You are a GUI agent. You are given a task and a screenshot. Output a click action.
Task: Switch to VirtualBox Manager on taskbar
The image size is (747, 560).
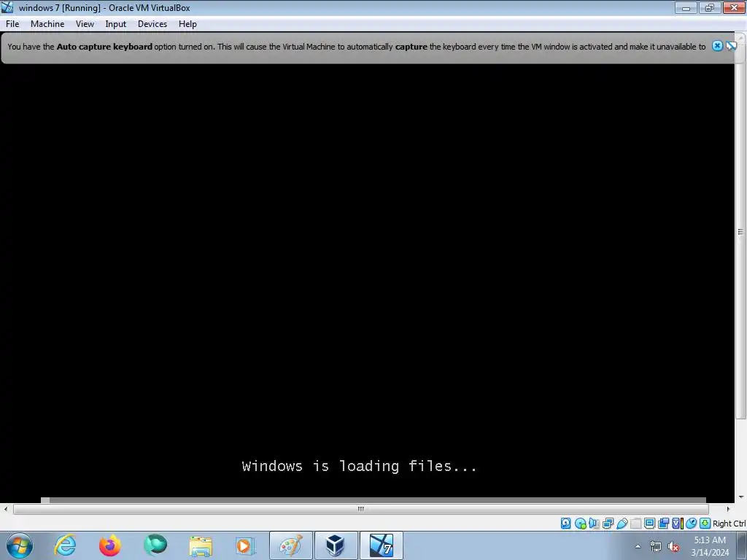[x=336, y=545]
